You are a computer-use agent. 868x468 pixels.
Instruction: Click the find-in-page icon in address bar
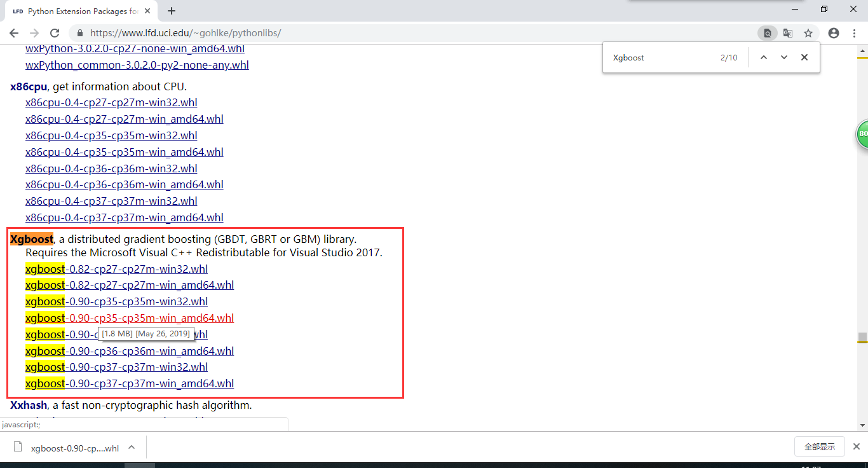point(767,33)
